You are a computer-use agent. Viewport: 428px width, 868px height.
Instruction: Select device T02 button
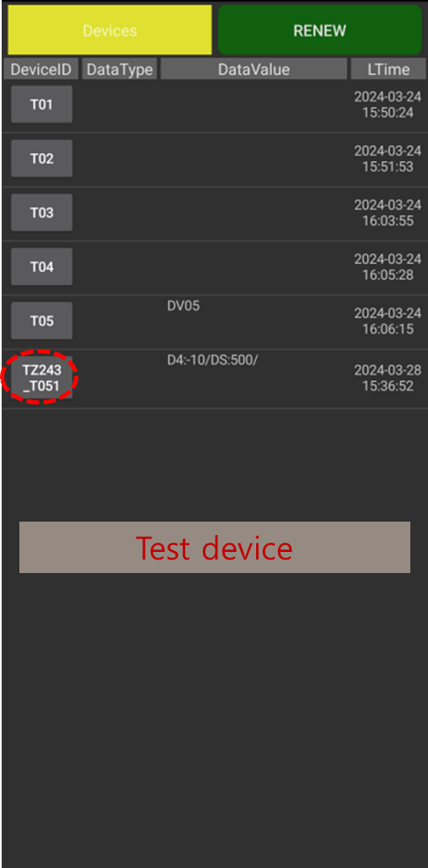pos(41,158)
